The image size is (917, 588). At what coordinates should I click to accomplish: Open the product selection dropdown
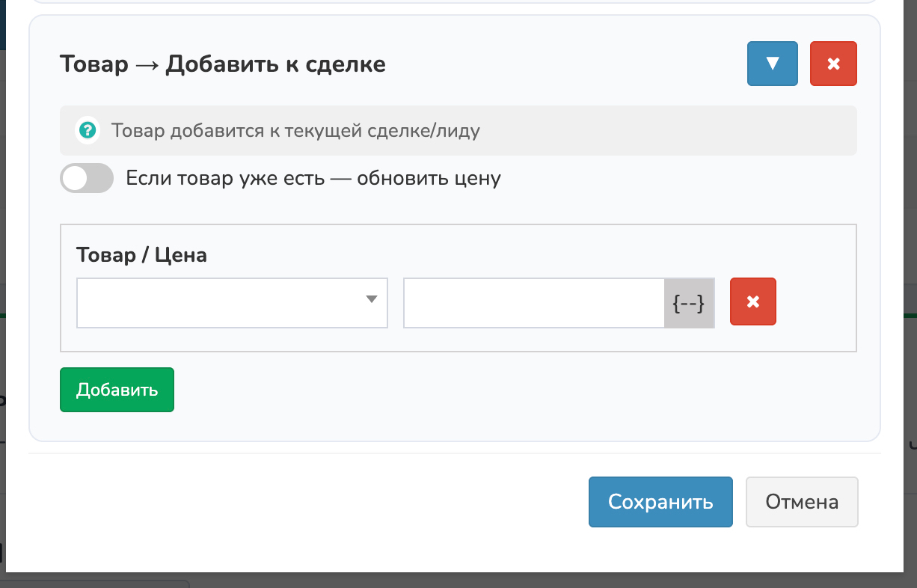(x=224, y=303)
